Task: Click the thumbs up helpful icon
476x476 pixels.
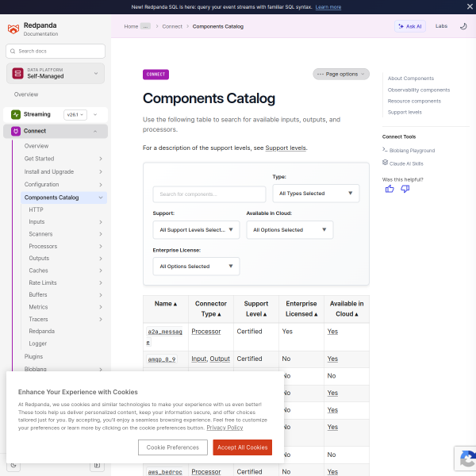Action: (390, 189)
